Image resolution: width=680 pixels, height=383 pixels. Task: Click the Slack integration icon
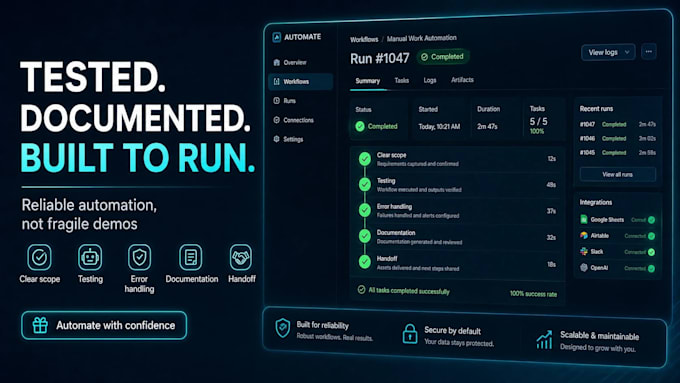[584, 252]
